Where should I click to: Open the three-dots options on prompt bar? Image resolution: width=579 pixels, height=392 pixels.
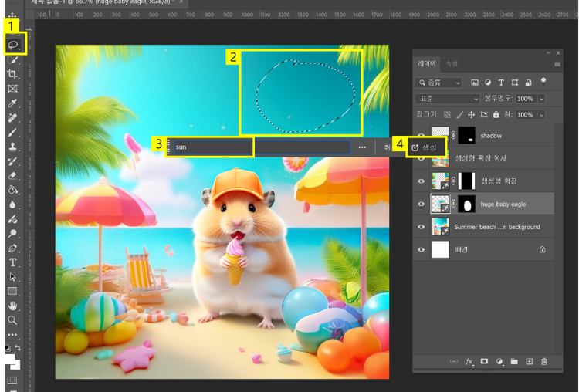click(362, 147)
